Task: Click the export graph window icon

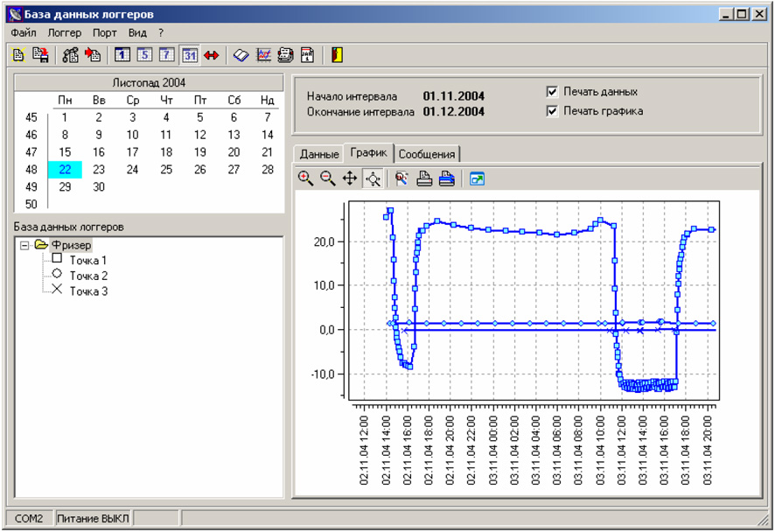Action: tap(477, 178)
